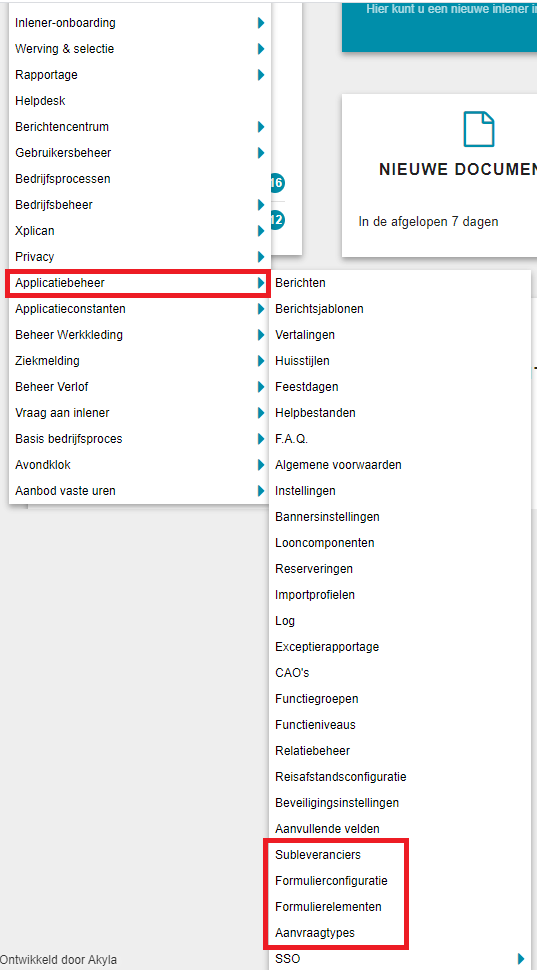The width and height of the screenshot is (537, 970).
Task: Click the Nieuwe Documenten tile
Action: [x=439, y=175]
